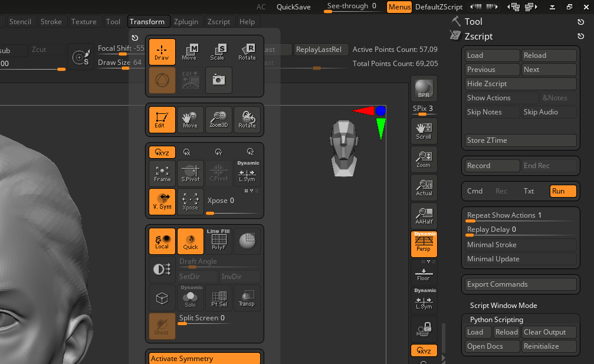
Task: Toggle Persp perspective in right shelf
Action: tap(424, 244)
